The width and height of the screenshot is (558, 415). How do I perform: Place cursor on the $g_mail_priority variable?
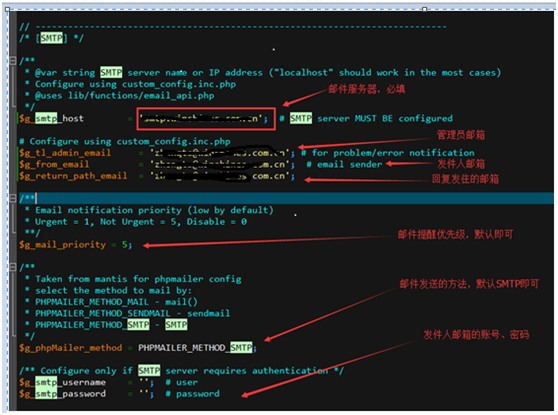63,244
